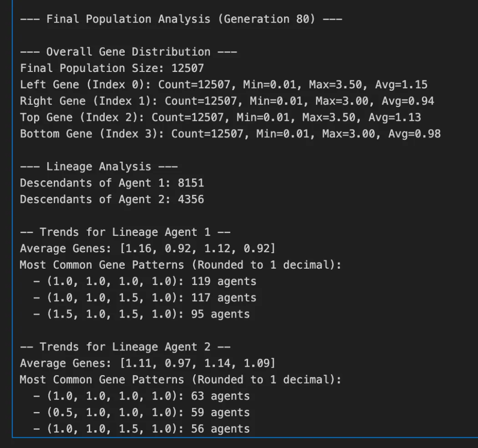Click the Left Gene (Index 0) line
This screenshot has height=448, width=478.
point(223,85)
